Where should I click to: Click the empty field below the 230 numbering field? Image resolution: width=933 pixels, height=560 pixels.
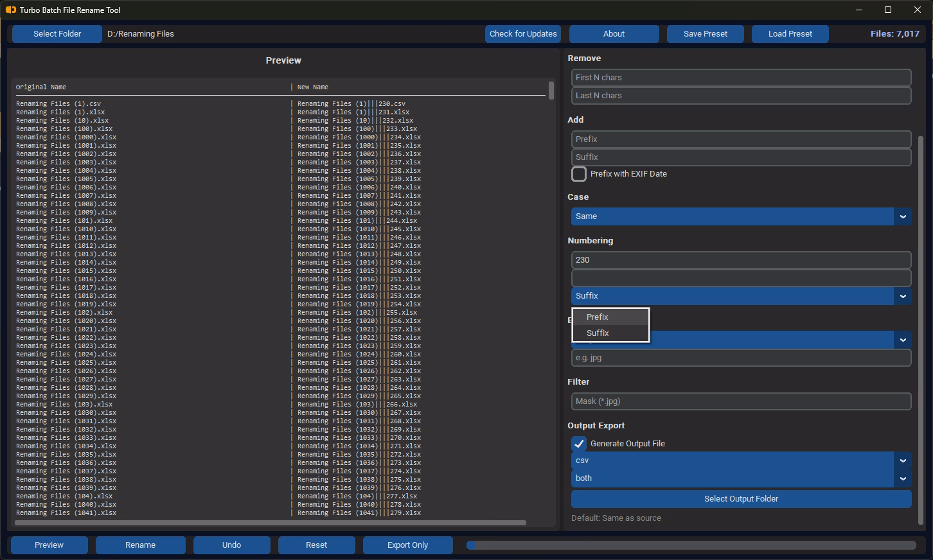pyautogui.click(x=741, y=278)
